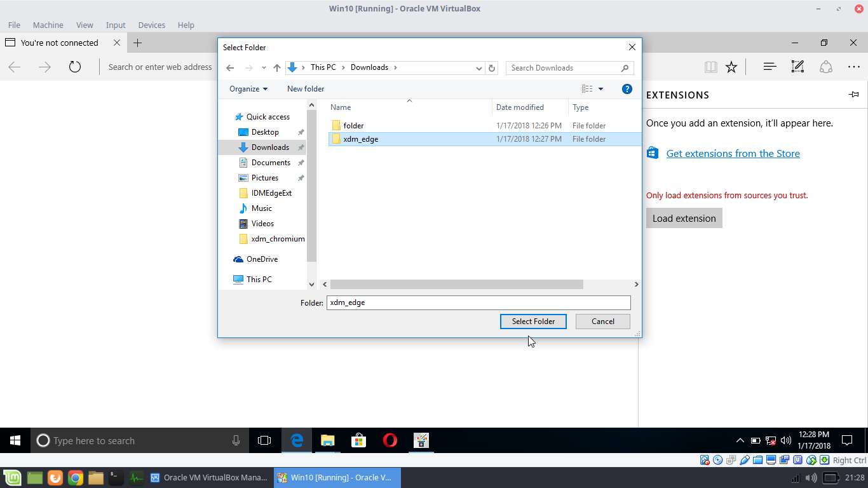
Task: Select the "folder" item in file list
Action: click(x=353, y=126)
